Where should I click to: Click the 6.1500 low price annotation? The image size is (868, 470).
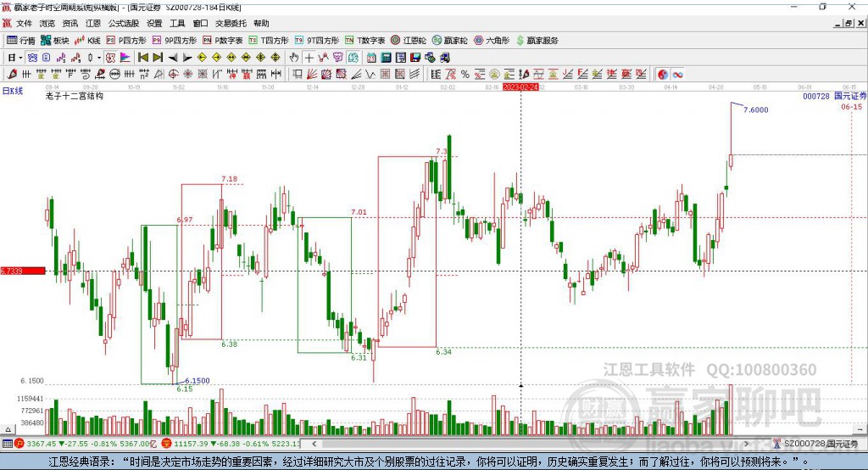(197, 381)
